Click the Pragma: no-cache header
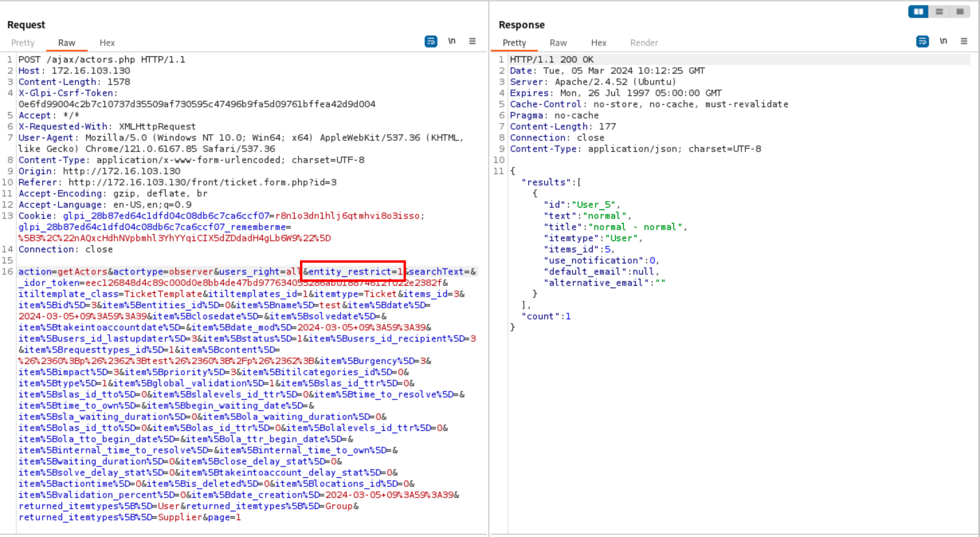The image size is (980, 537). point(554,115)
